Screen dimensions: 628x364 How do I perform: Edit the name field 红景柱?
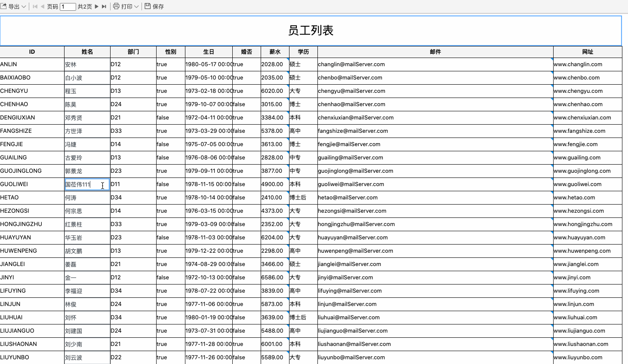coord(87,224)
